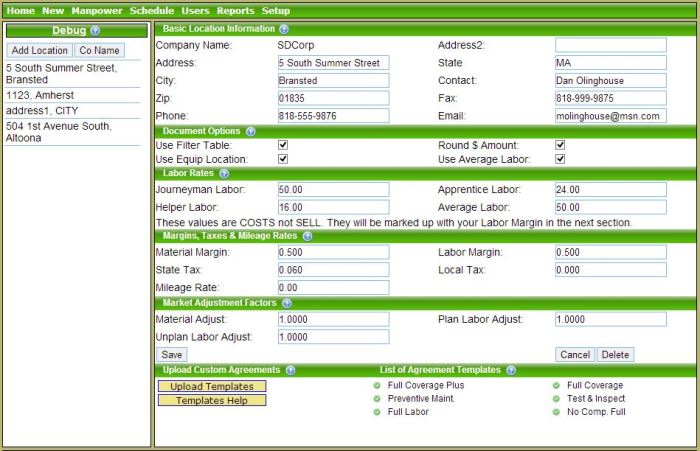The height and width of the screenshot is (451, 700).
Task: Click green bullet beside Preventive Maint.
Action: [x=377, y=399]
